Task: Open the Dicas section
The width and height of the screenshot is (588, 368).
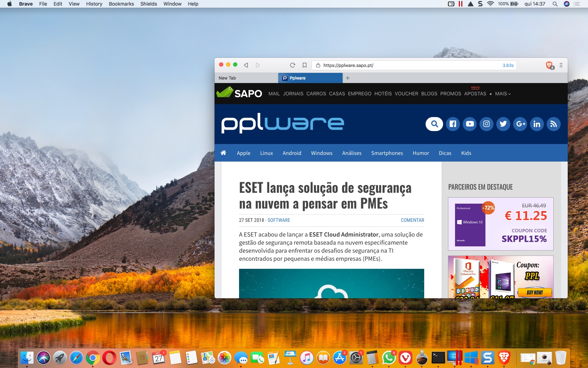Action: (x=445, y=153)
